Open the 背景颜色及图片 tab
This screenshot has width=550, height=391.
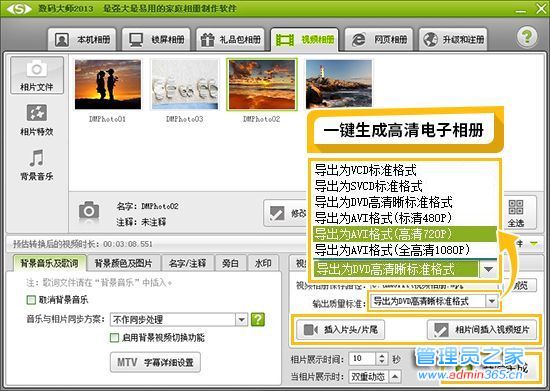[x=123, y=263]
